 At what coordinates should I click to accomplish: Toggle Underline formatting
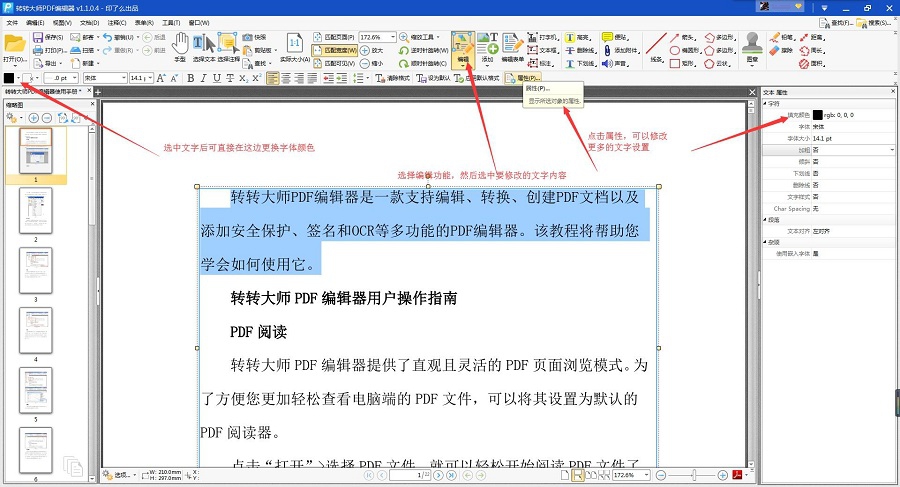(216, 78)
